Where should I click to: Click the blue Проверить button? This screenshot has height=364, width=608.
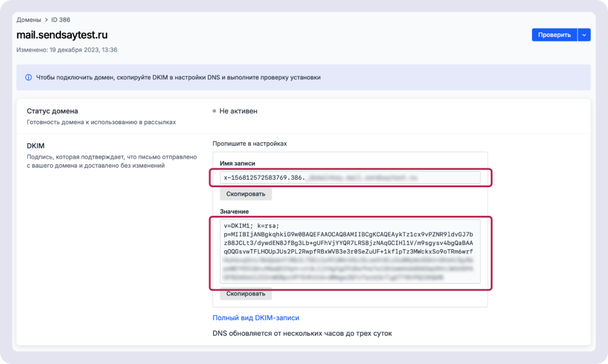click(554, 35)
